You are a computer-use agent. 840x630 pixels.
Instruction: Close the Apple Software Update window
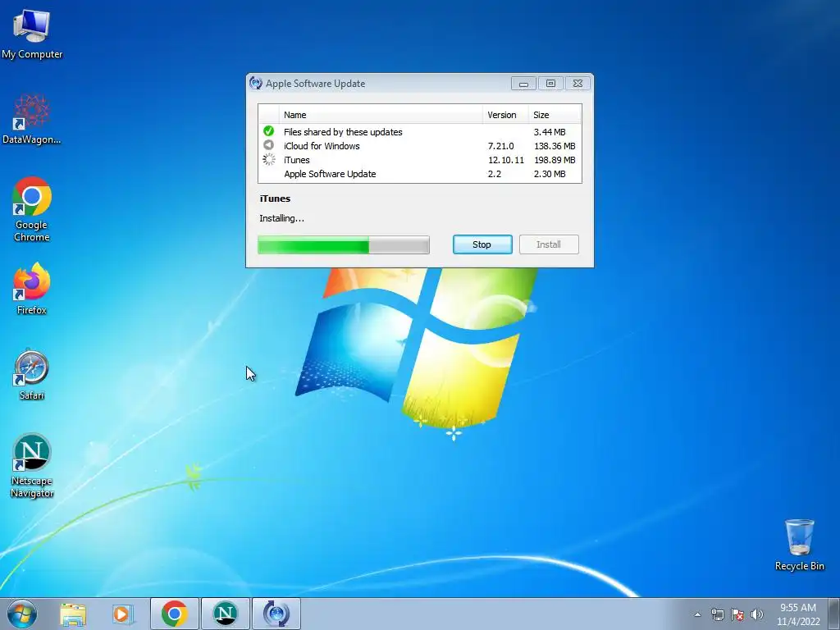tap(577, 84)
